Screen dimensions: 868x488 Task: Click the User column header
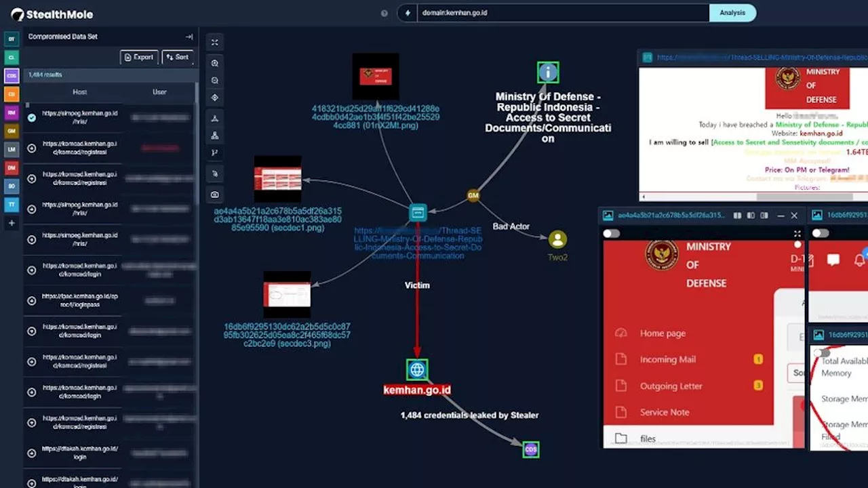click(159, 92)
